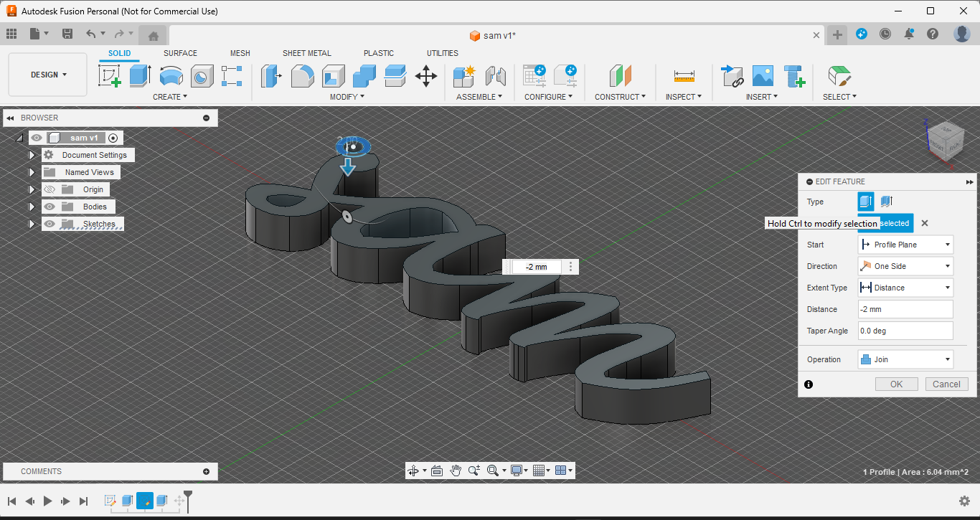Hide the Bodies folder

click(x=50, y=207)
